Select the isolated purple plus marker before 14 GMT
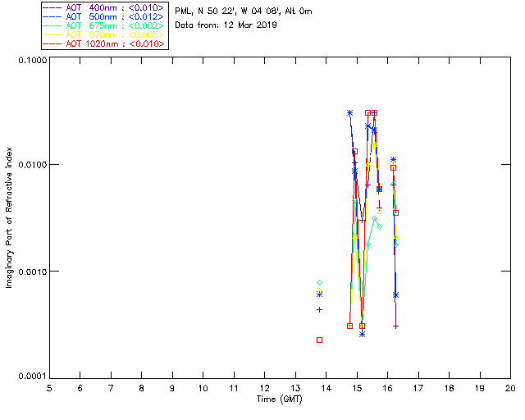Screen dimensions: 525x420 coord(319,310)
